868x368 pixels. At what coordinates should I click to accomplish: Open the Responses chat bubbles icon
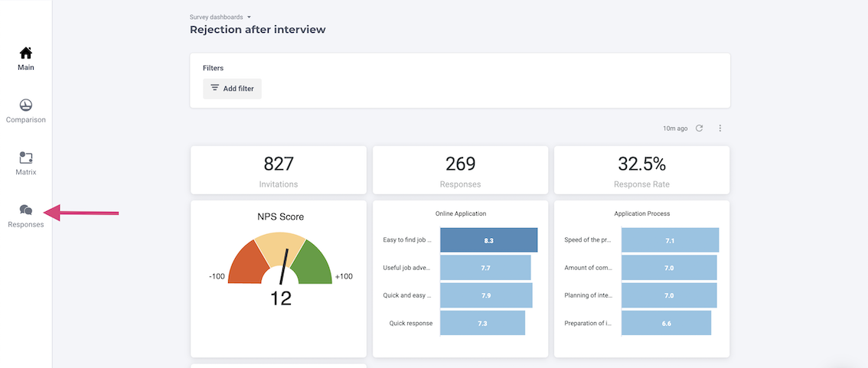pos(26,210)
